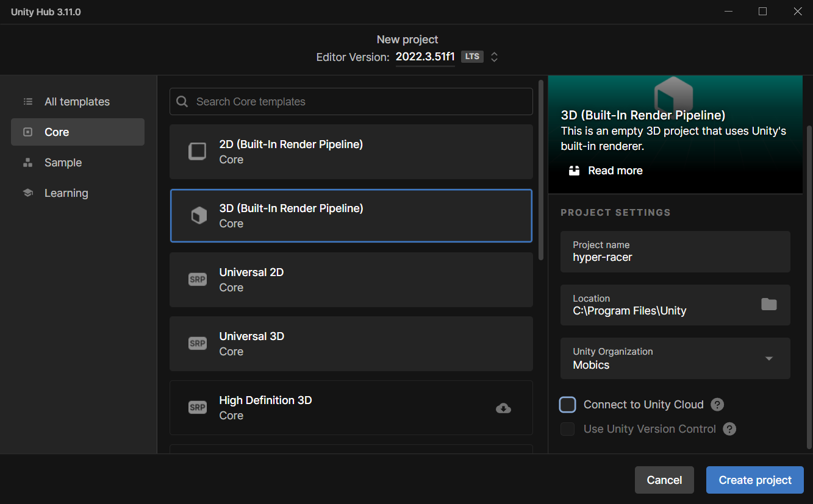Viewport: 813px width, 504px height.
Task: Click the template list scrollbar
Action: pos(541,169)
